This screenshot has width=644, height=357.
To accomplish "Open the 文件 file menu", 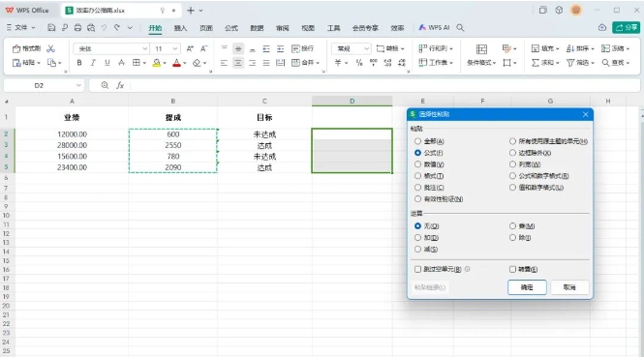I will [20, 27].
